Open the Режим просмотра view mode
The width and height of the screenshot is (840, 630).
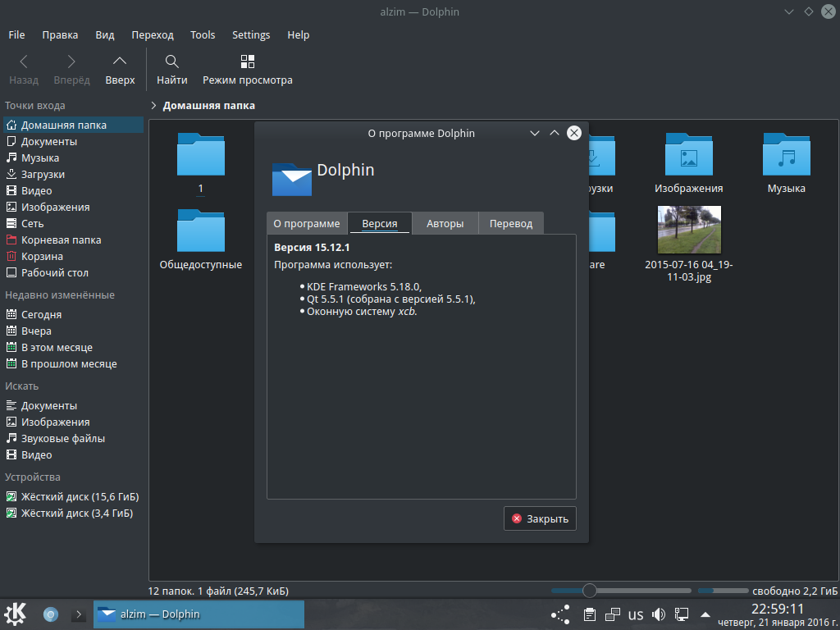248,70
